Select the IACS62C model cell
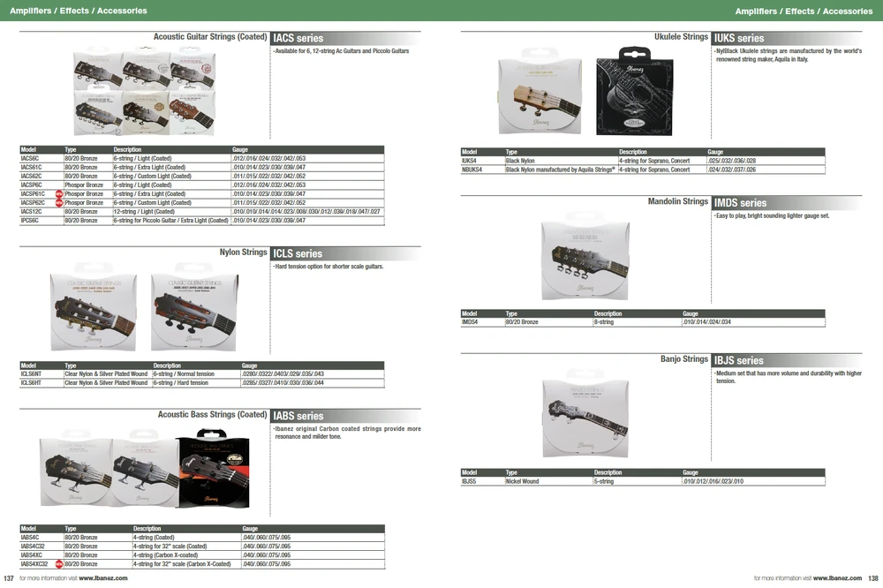The height and width of the screenshot is (588, 883). pos(42,177)
